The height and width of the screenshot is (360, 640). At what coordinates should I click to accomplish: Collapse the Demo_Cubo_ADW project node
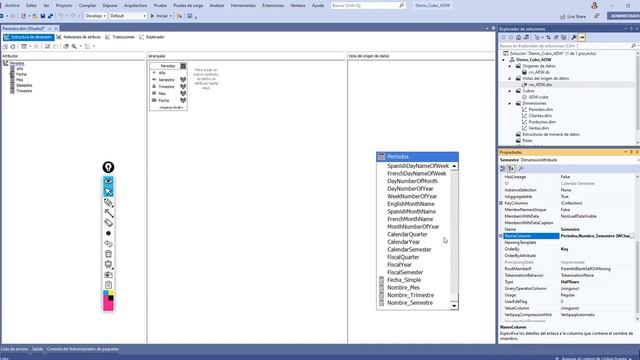[x=503, y=60]
